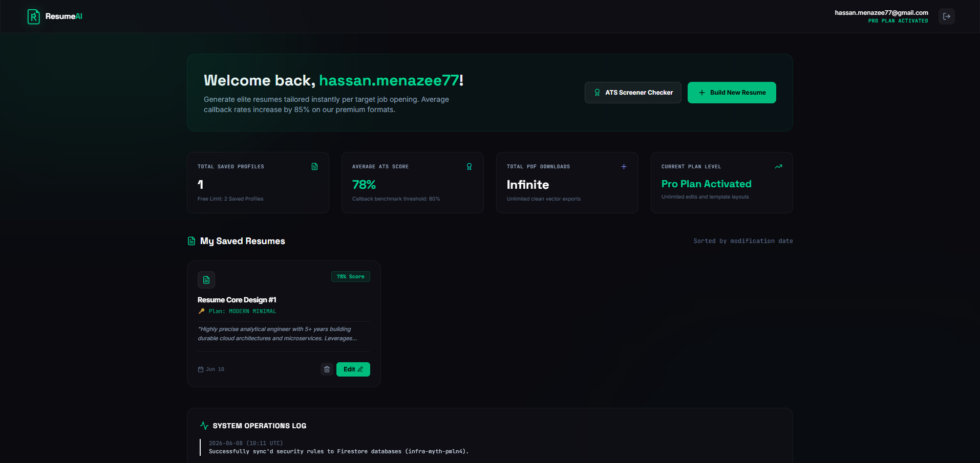Viewport: 980px width, 463px height.
Task: Click 'Free Limit: 2 Saved Profiles' text
Action: click(230, 199)
